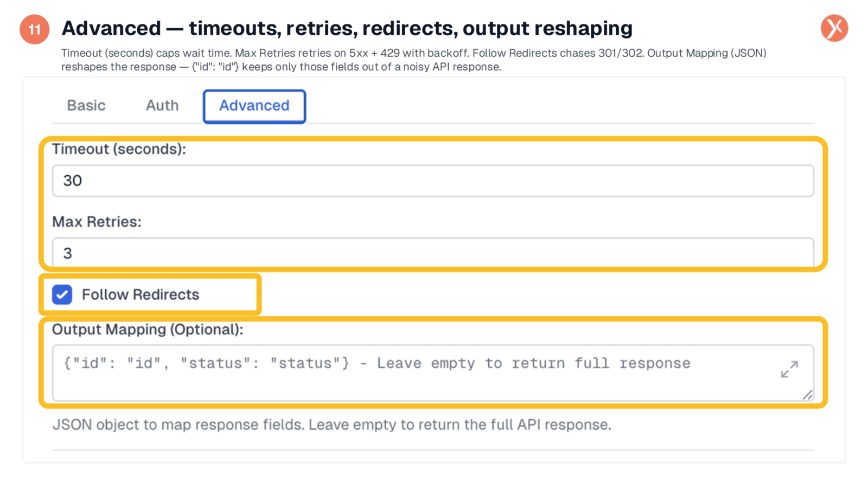Click the Advanced timeouts slide title
Image resolution: width=868 pixels, height=488 pixels.
coord(347,28)
